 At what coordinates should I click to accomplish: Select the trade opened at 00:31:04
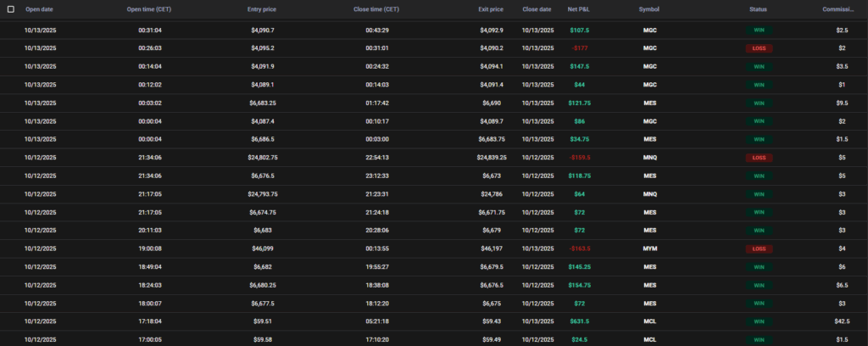pyautogui.click(x=150, y=30)
